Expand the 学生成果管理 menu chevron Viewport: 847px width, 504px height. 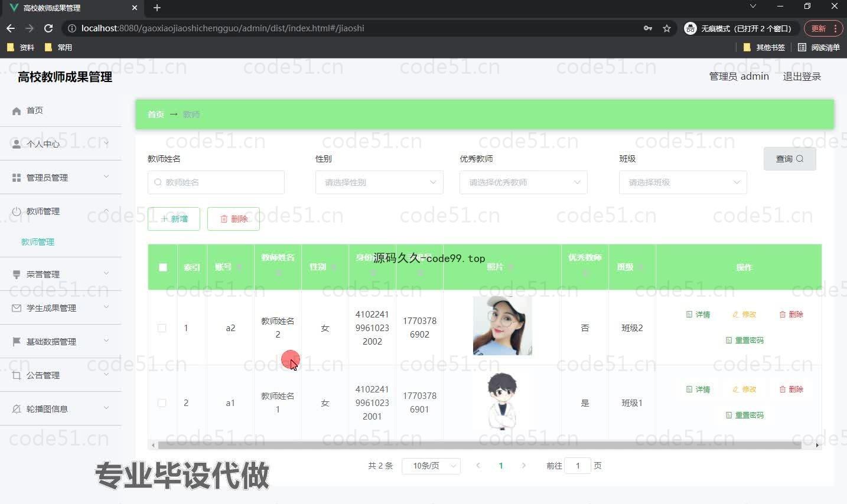click(106, 307)
